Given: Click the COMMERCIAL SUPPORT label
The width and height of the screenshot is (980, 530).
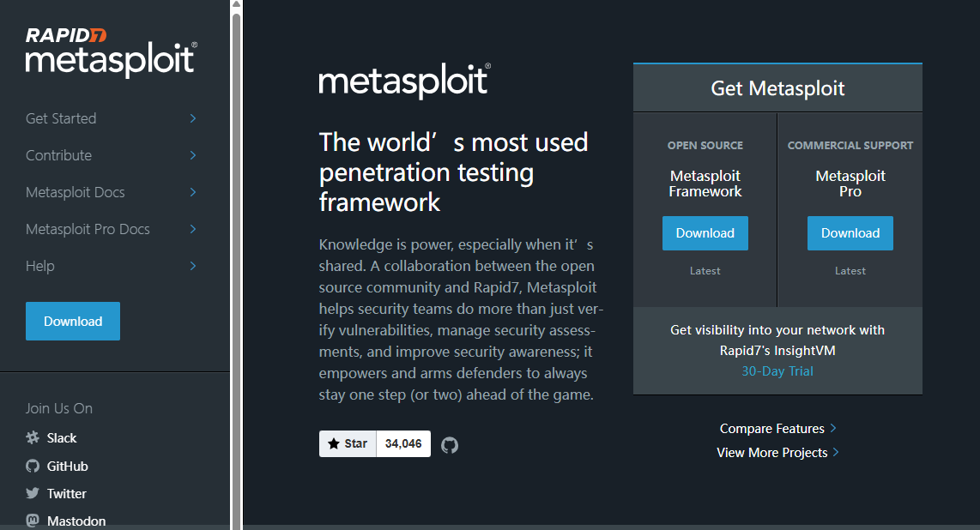Looking at the screenshot, I should pos(850,145).
